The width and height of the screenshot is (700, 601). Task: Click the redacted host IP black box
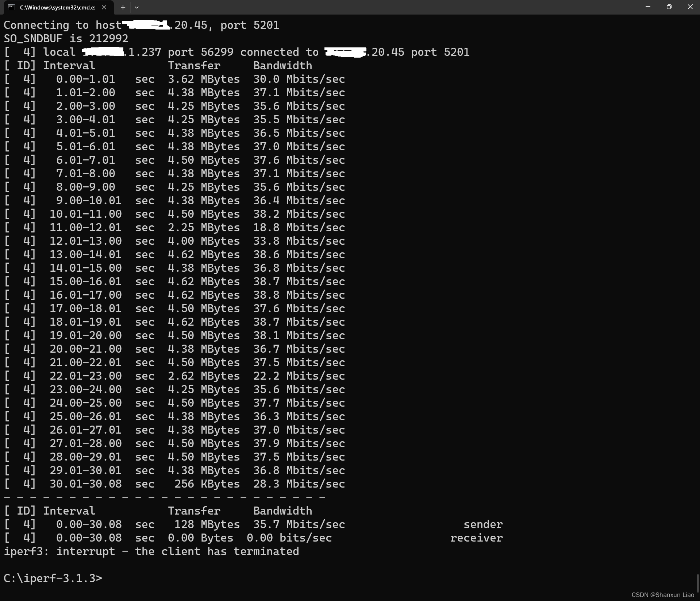point(146,25)
